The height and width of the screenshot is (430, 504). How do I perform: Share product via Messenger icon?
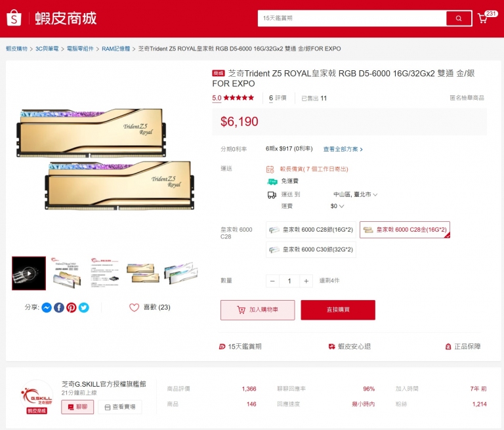(x=47, y=308)
